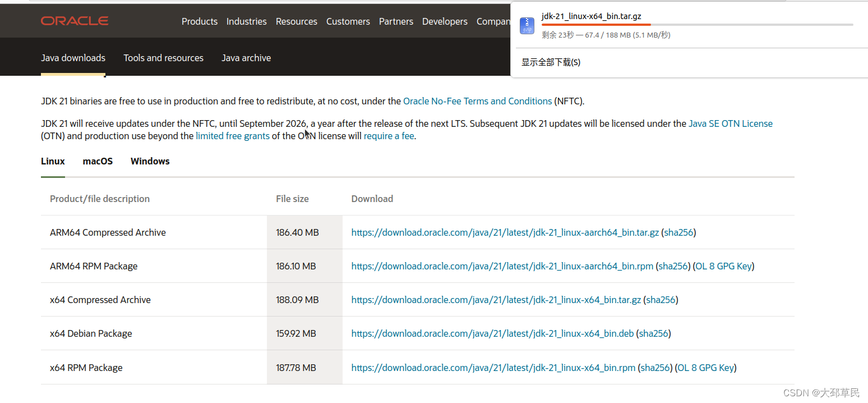Viewport: 868px width, 403px height.
Task: Open sha256 for ARM64 Compressed Archive
Action: pos(679,232)
